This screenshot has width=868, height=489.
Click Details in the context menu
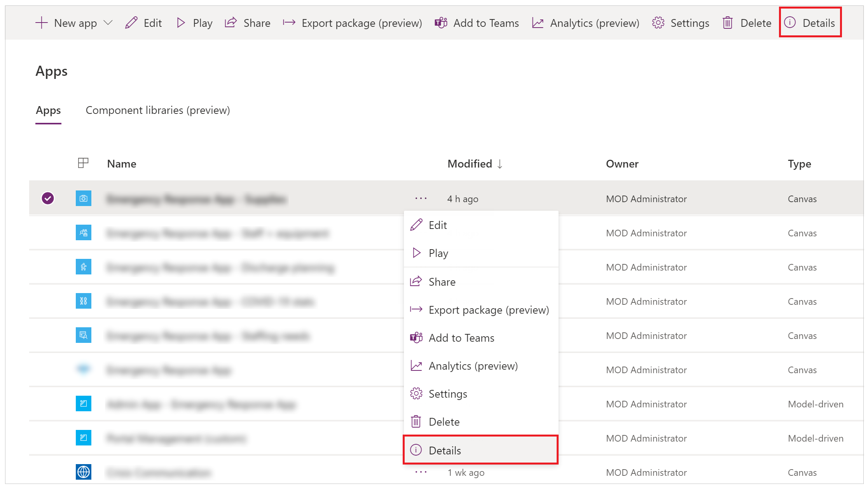(444, 450)
